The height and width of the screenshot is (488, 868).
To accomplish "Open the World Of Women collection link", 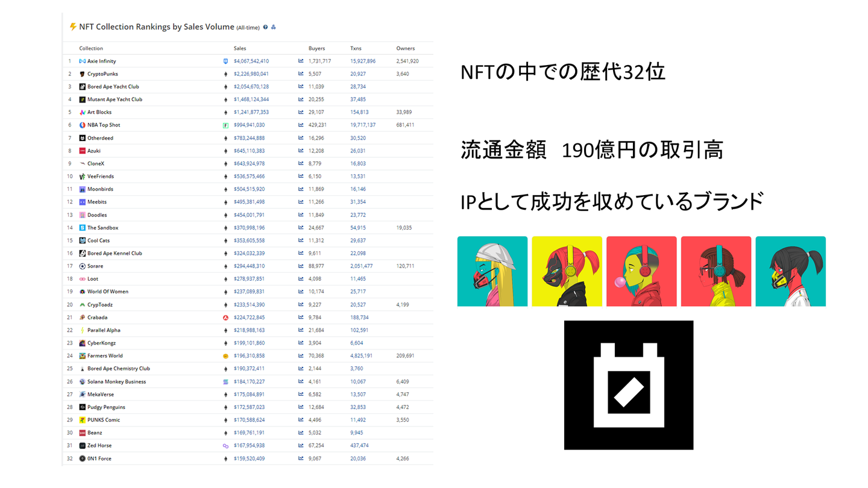I will (x=108, y=292).
